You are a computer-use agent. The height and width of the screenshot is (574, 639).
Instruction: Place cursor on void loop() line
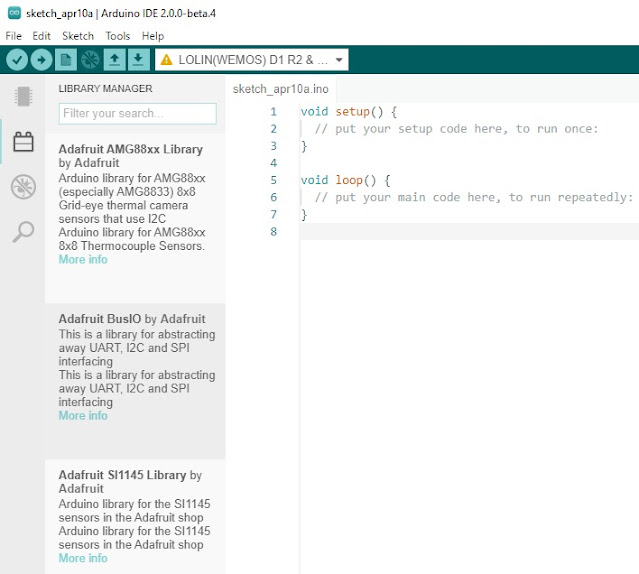346,180
